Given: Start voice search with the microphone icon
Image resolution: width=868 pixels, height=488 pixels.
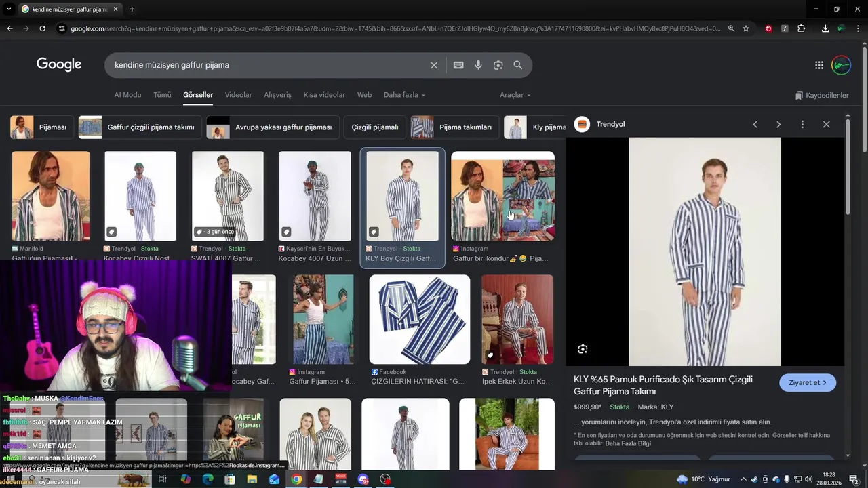Looking at the screenshot, I should coord(478,65).
